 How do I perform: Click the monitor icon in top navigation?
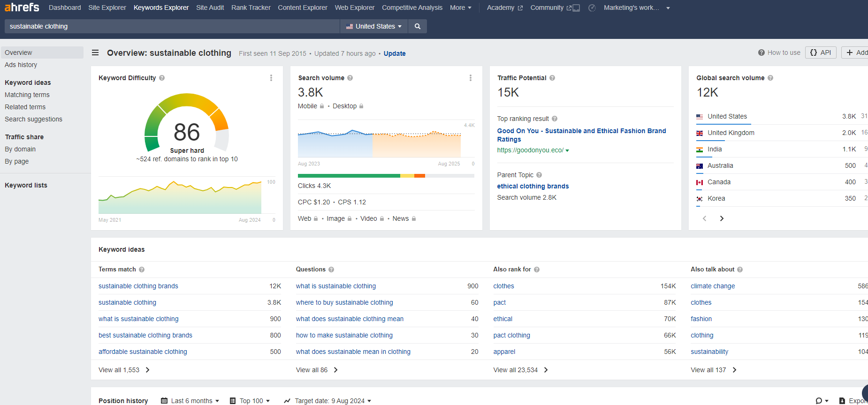pos(576,8)
